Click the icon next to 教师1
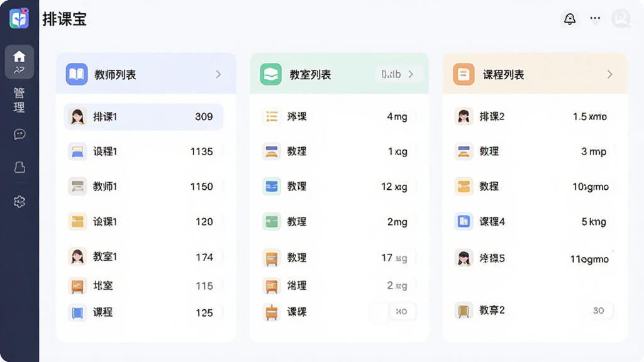 coord(77,186)
